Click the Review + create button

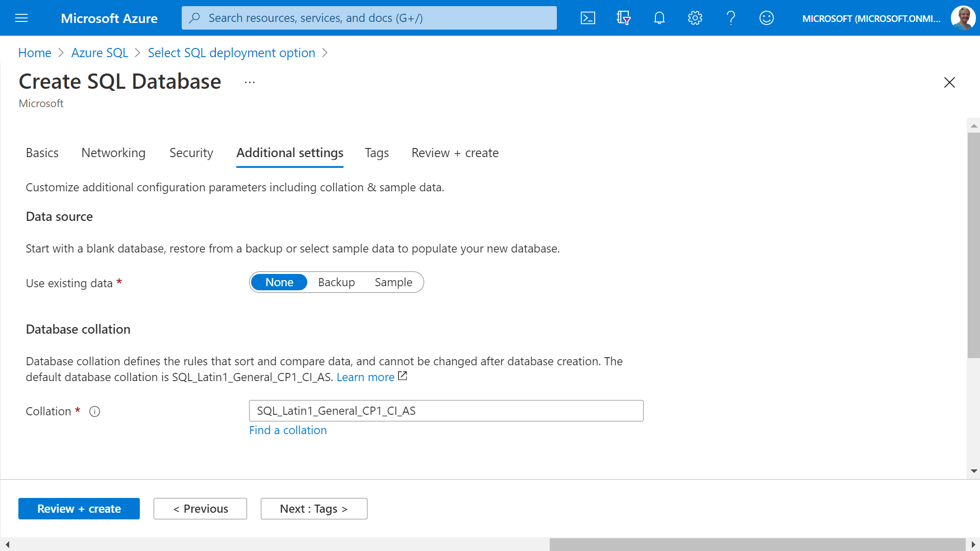(x=79, y=509)
